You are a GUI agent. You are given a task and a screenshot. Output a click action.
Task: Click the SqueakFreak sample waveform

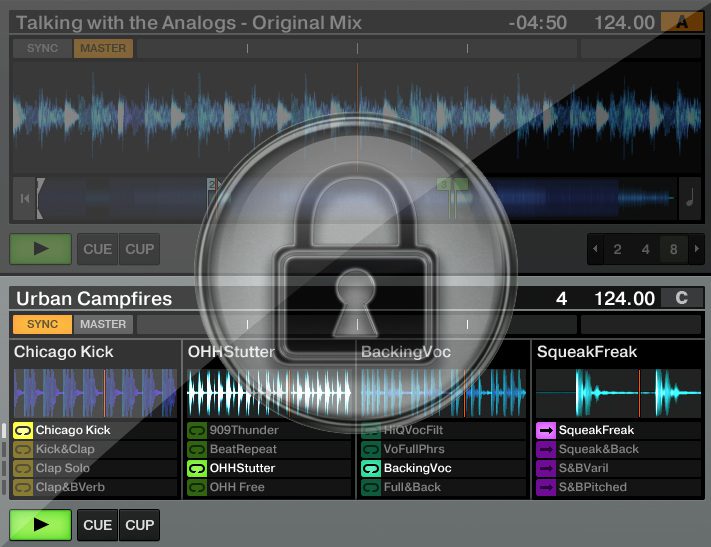[617, 392]
